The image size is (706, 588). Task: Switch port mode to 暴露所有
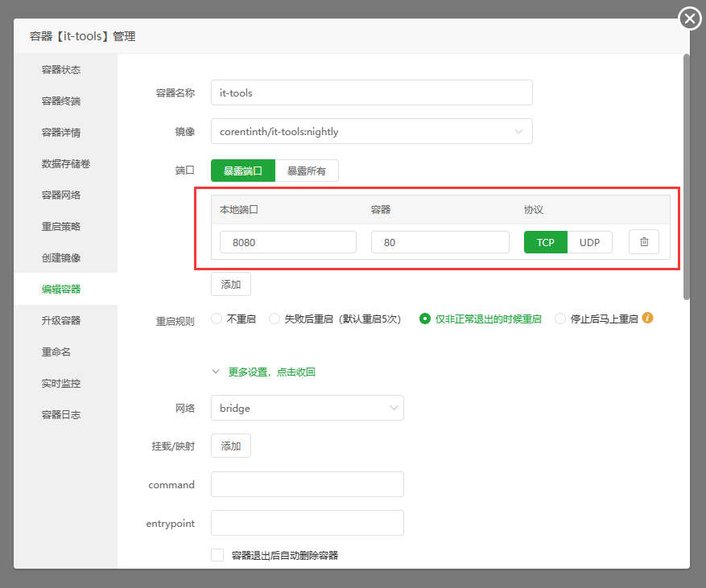307,171
